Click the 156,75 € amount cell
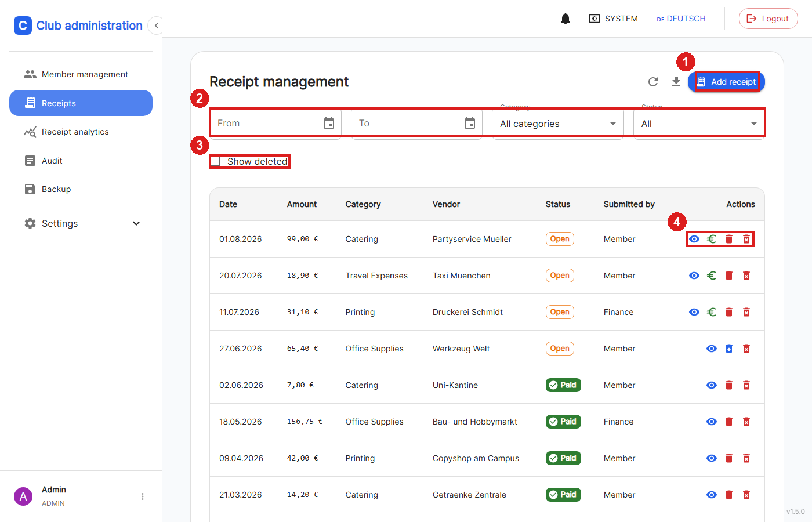 click(x=304, y=422)
